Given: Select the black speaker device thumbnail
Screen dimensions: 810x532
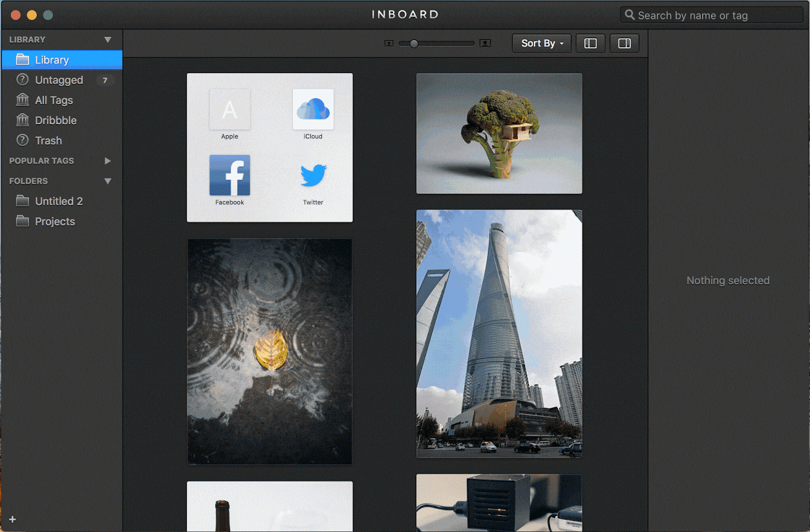Looking at the screenshot, I should coord(499,502).
